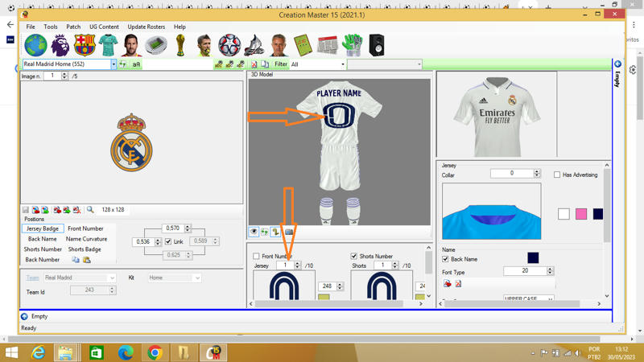Open the Filter All dropdown
Screen dimensions: 644x362
(343, 64)
